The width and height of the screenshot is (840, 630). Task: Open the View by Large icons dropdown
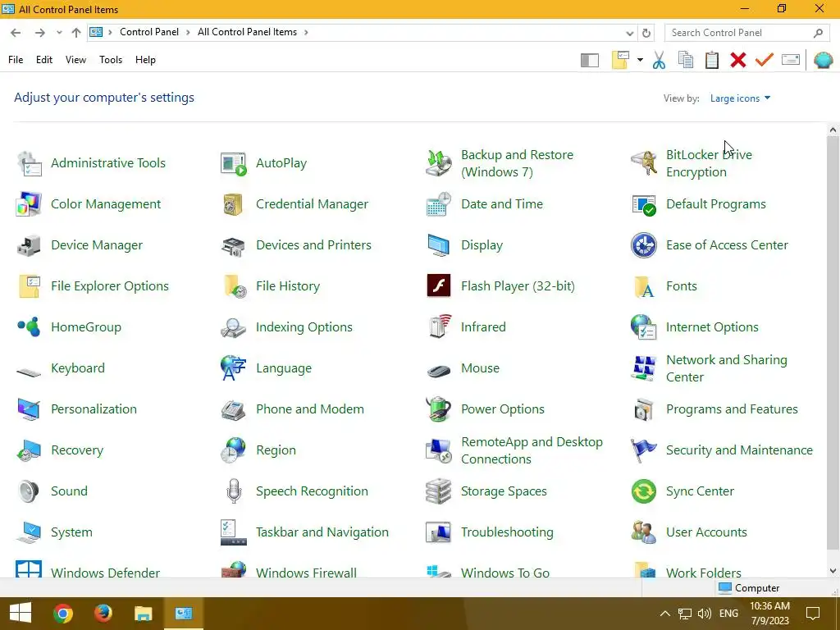click(x=741, y=98)
